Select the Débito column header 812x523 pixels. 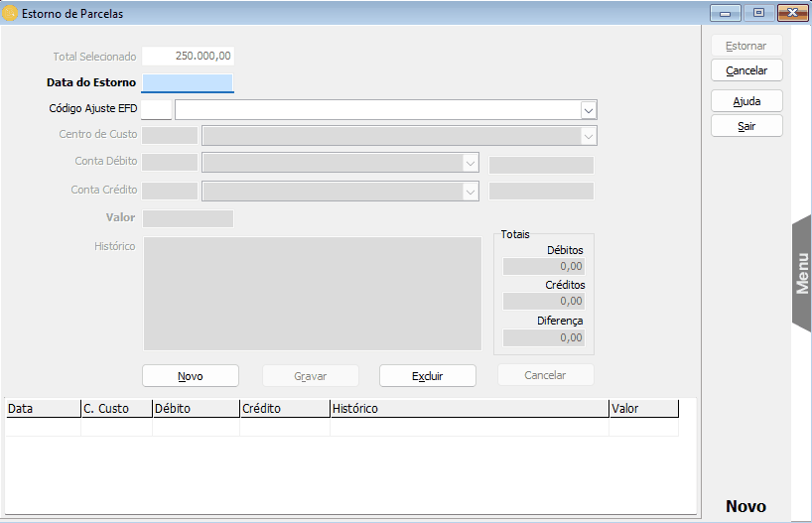[196, 409]
